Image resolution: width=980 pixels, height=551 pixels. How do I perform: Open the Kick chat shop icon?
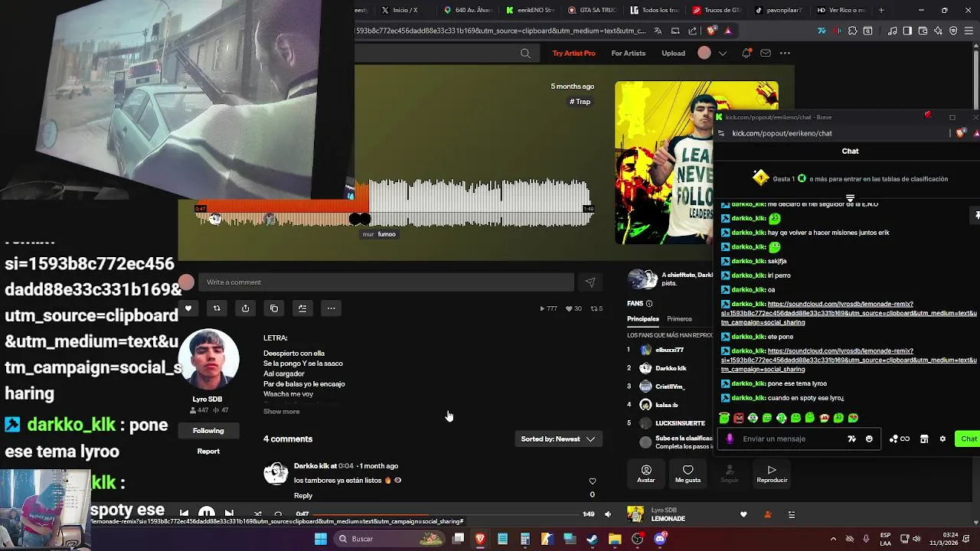tap(924, 439)
